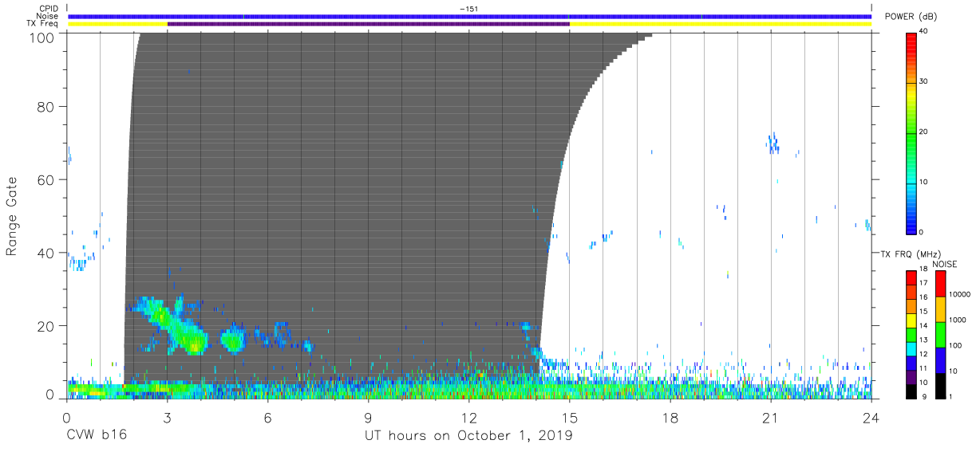
Task: Click the 40 tick on Range Gate axis
Action: click(45, 253)
